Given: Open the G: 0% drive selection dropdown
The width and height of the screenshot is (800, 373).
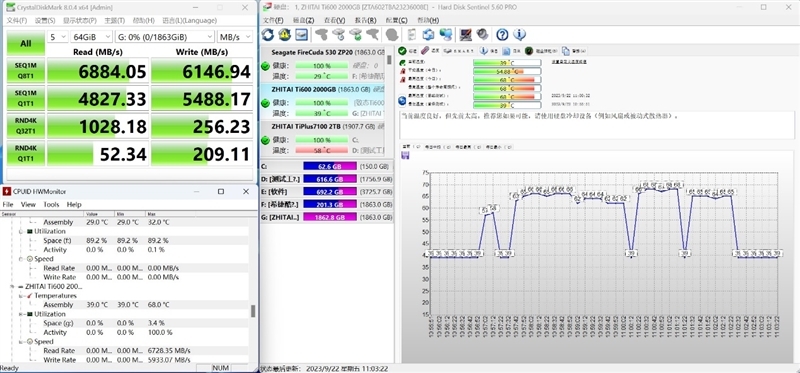Looking at the screenshot, I should (165, 37).
